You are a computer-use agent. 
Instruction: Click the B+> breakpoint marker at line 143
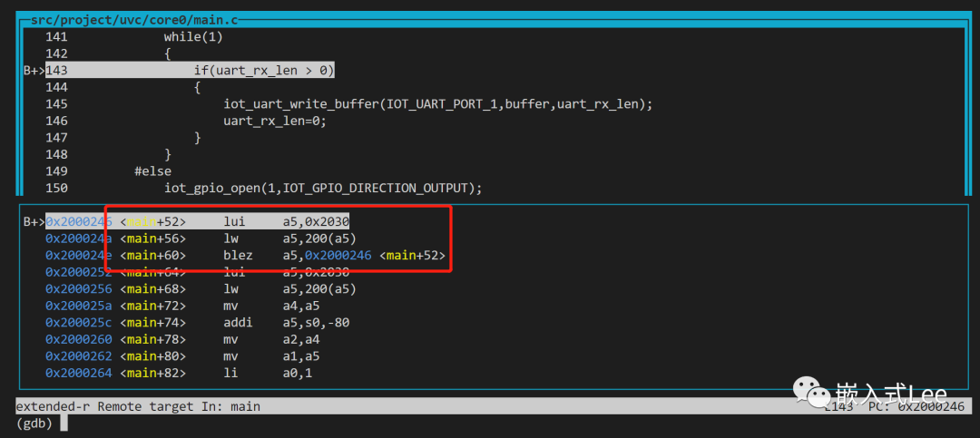[x=34, y=71]
